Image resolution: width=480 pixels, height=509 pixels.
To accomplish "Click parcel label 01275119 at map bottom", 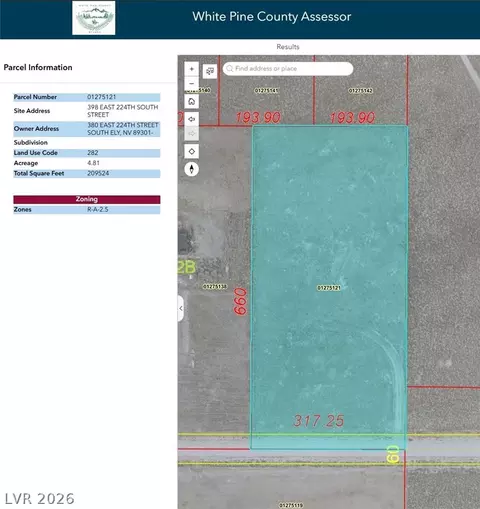I will tap(291, 505).
